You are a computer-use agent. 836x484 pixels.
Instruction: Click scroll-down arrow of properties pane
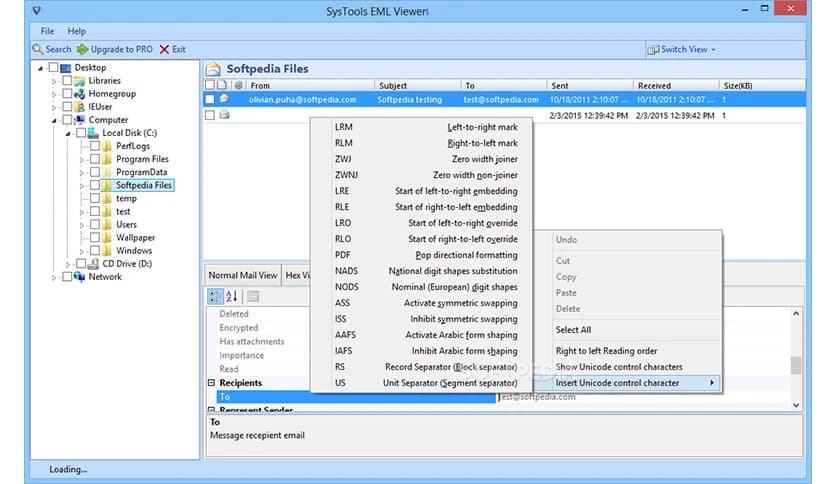pos(796,405)
